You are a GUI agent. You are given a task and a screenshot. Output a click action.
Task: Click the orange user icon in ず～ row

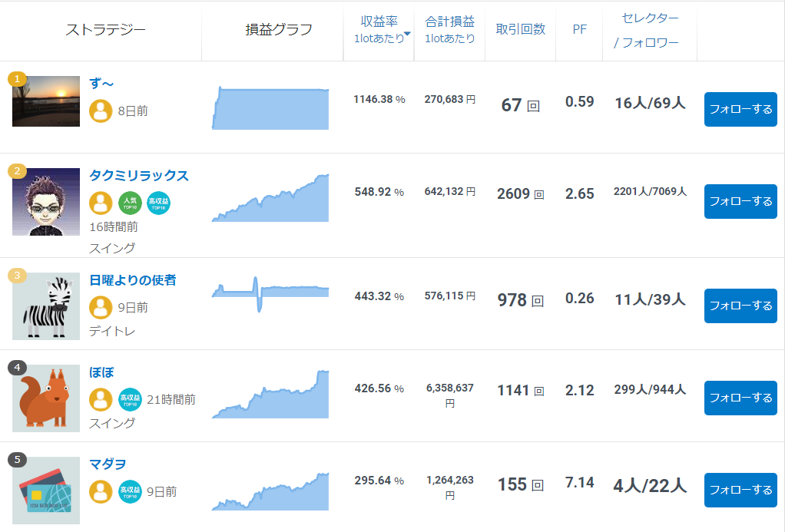click(x=101, y=111)
